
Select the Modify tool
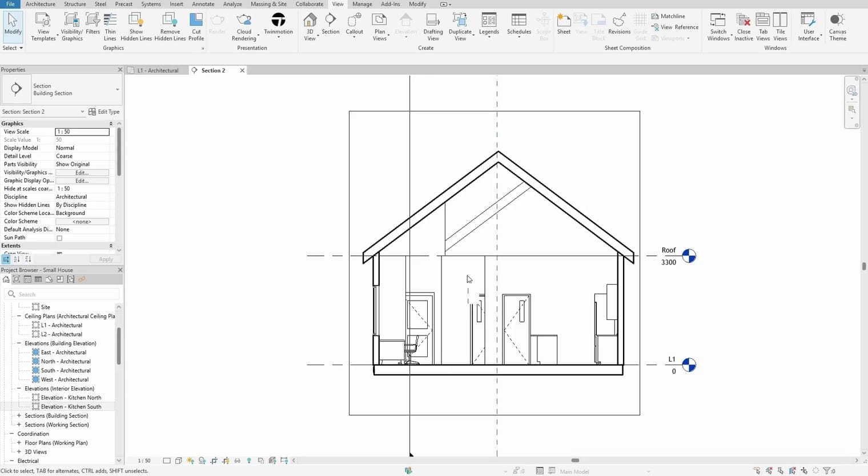coord(13,26)
